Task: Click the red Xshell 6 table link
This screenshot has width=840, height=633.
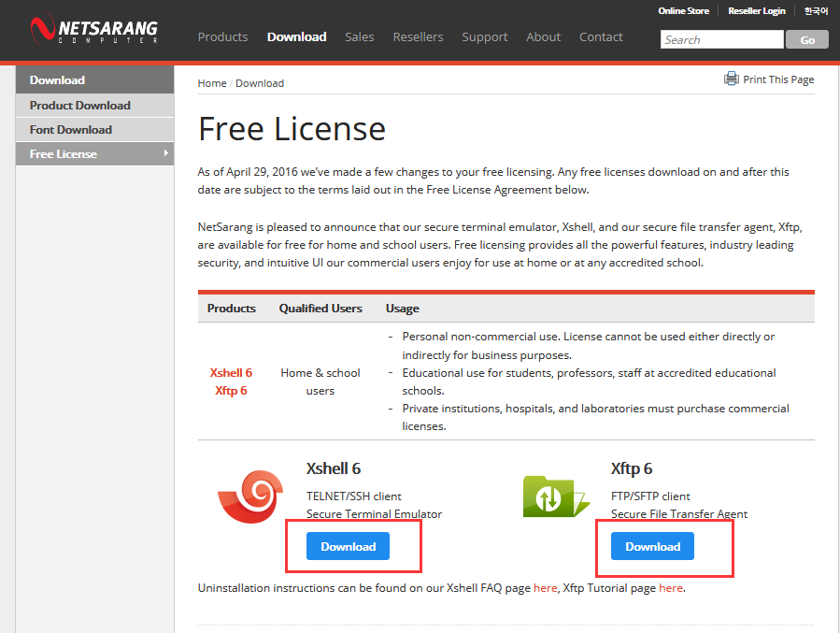Action: coord(231,372)
